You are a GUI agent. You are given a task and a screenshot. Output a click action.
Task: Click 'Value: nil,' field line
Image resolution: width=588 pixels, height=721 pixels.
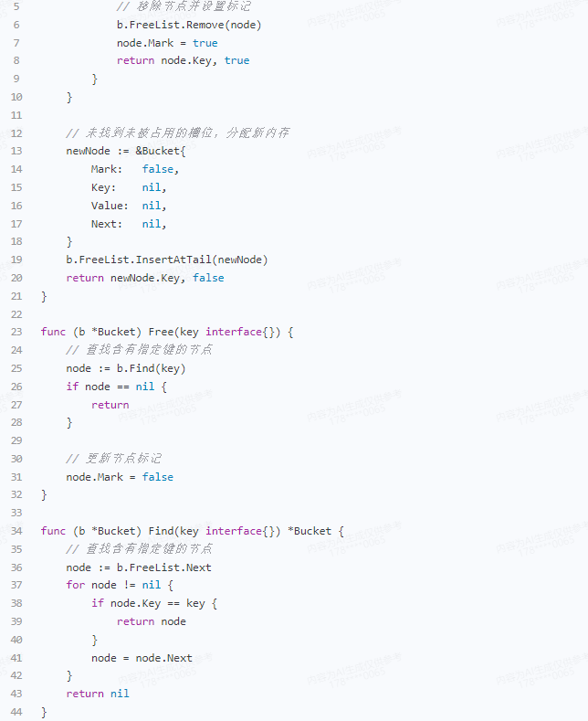[129, 206]
